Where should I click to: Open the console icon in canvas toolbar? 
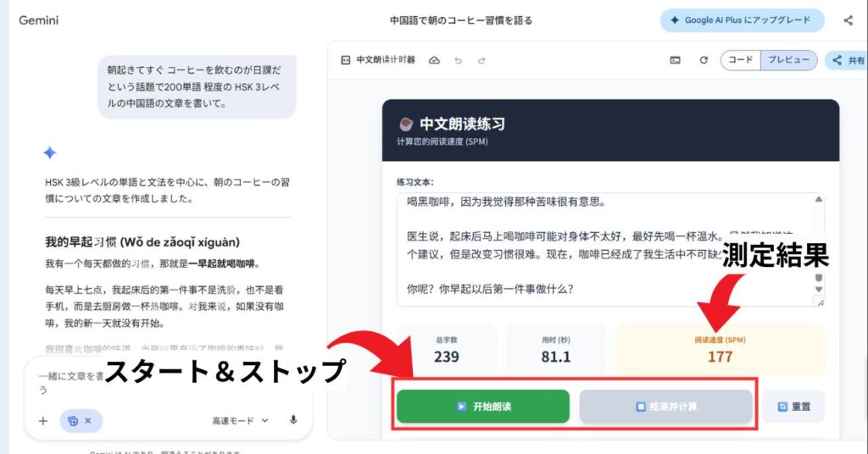click(676, 60)
